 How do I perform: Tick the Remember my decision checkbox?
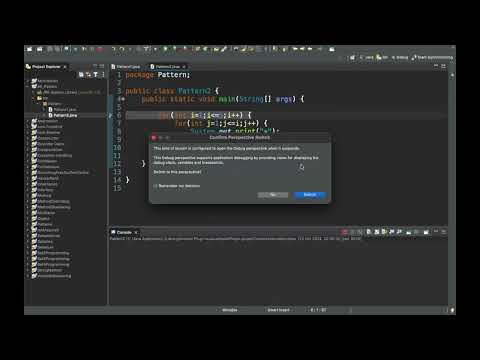pyautogui.click(x=155, y=186)
